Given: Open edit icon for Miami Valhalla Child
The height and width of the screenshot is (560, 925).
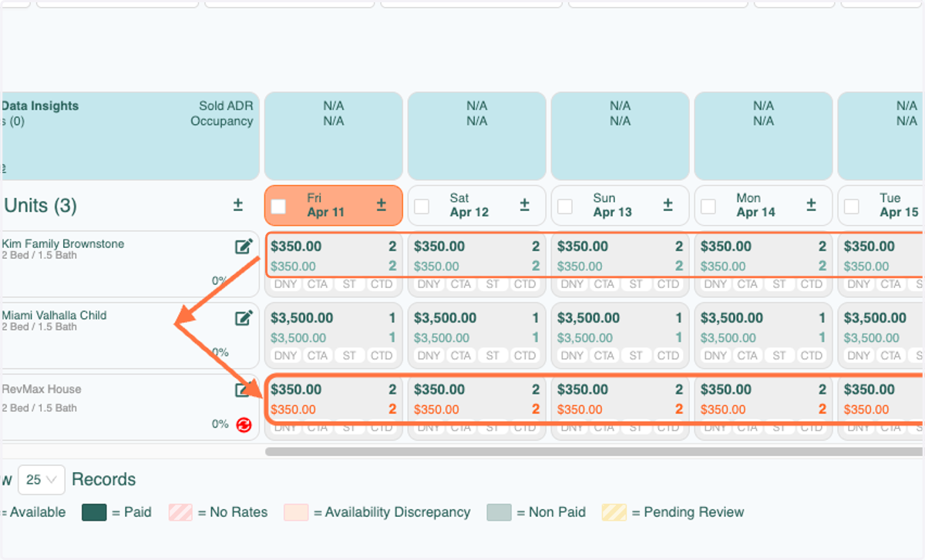Looking at the screenshot, I should tap(244, 317).
